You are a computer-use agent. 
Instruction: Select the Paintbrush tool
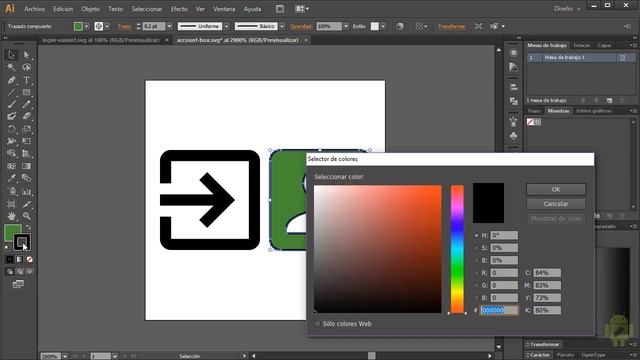pyautogui.click(x=11, y=104)
